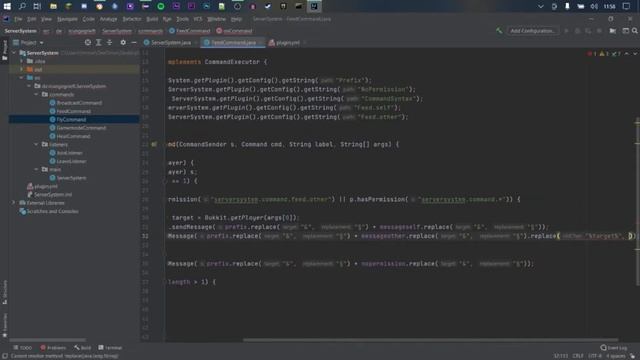Open the View menu

[46, 19]
